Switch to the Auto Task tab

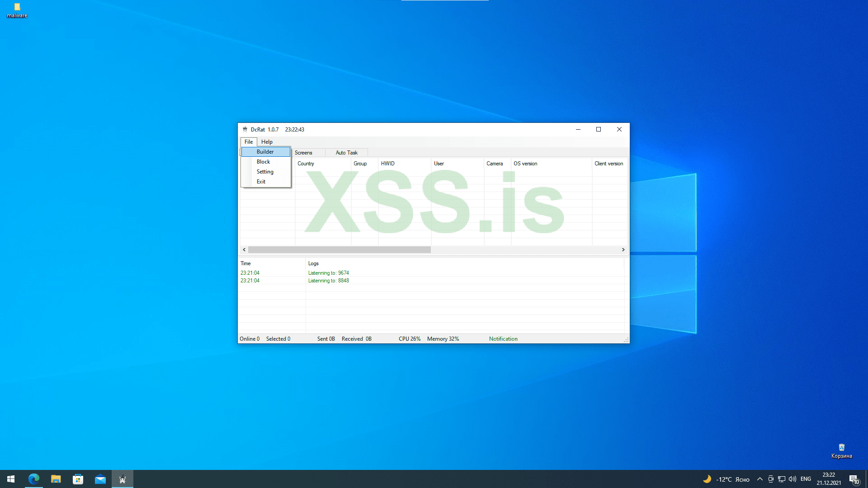[346, 153]
